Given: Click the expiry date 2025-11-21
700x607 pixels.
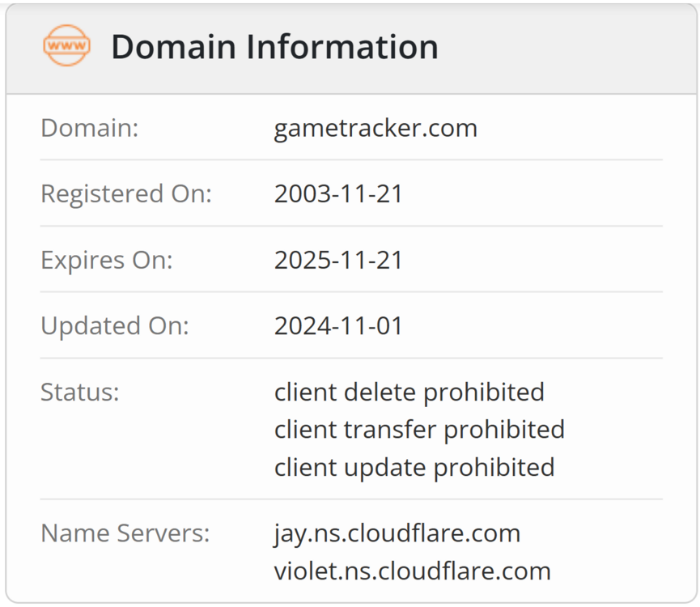Looking at the screenshot, I should tap(338, 260).
